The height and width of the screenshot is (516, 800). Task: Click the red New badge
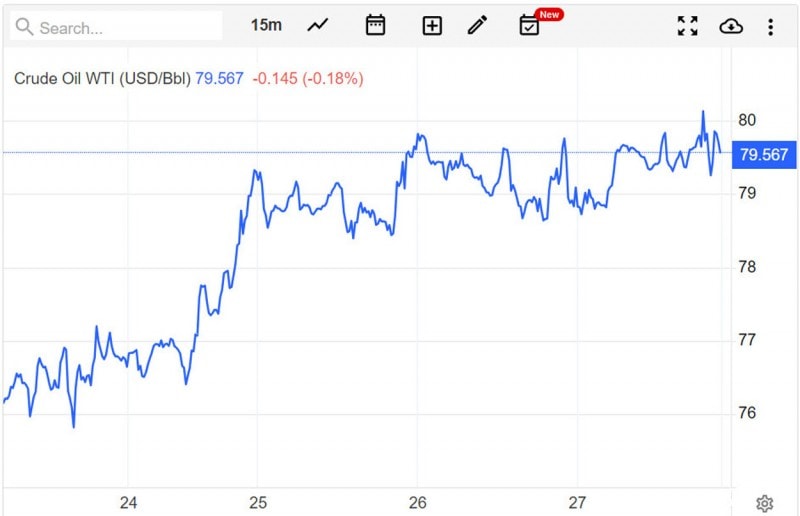coord(549,15)
